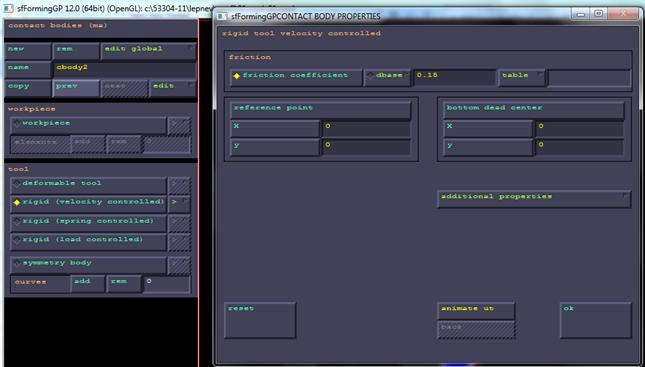
Task: Confirm dialog with ok button
Action: [x=596, y=320]
